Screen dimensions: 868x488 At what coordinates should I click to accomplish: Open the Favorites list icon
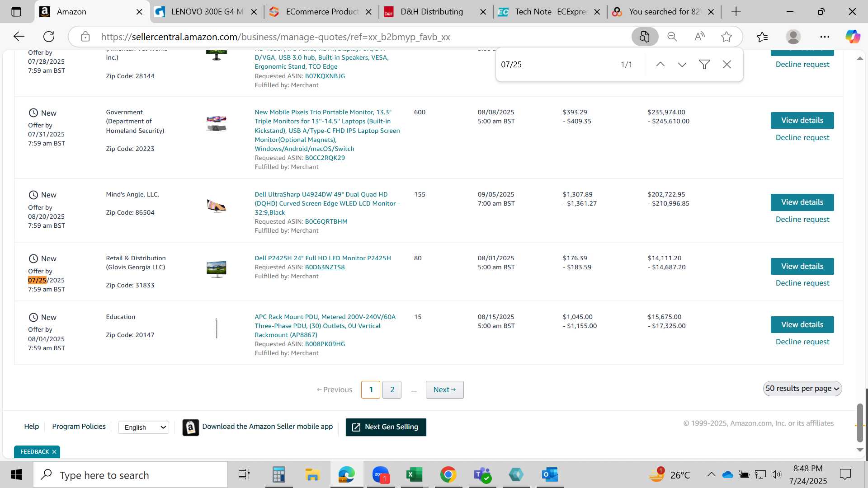(x=762, y=37)
